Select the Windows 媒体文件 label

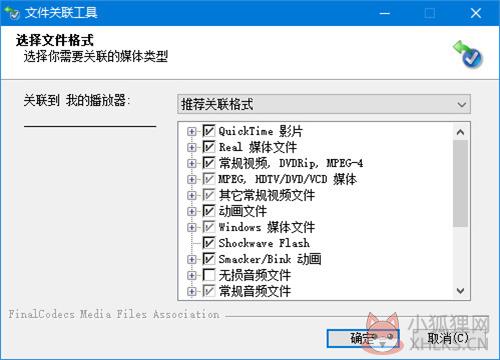pos(267,227)
